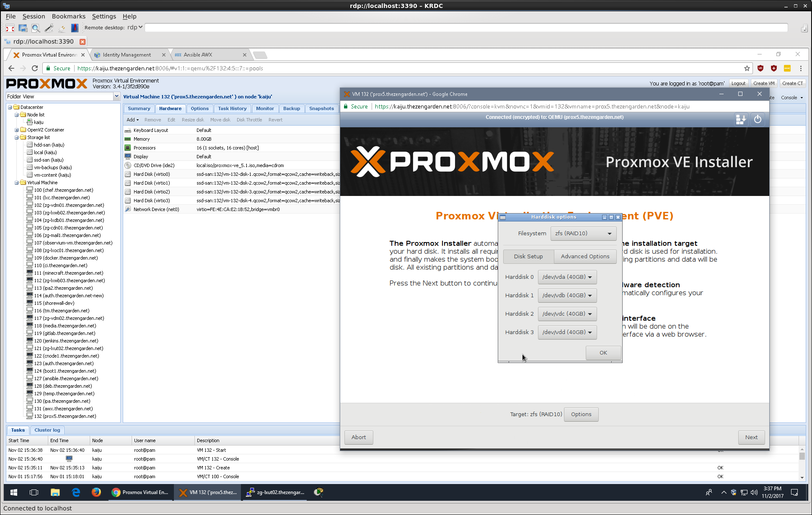Click browser reload button in Proxmox window
This screenshot has height=515, width=812.
pos(35,68)
